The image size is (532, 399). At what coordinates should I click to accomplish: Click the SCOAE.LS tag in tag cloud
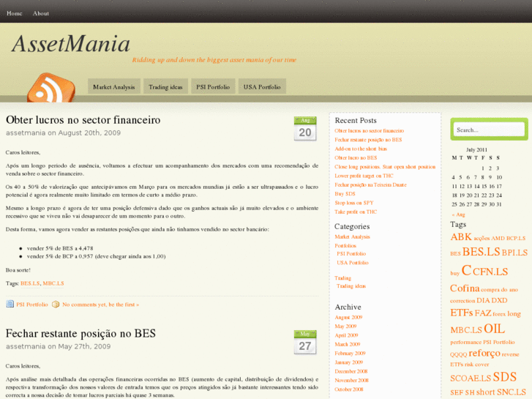point(471,378)
